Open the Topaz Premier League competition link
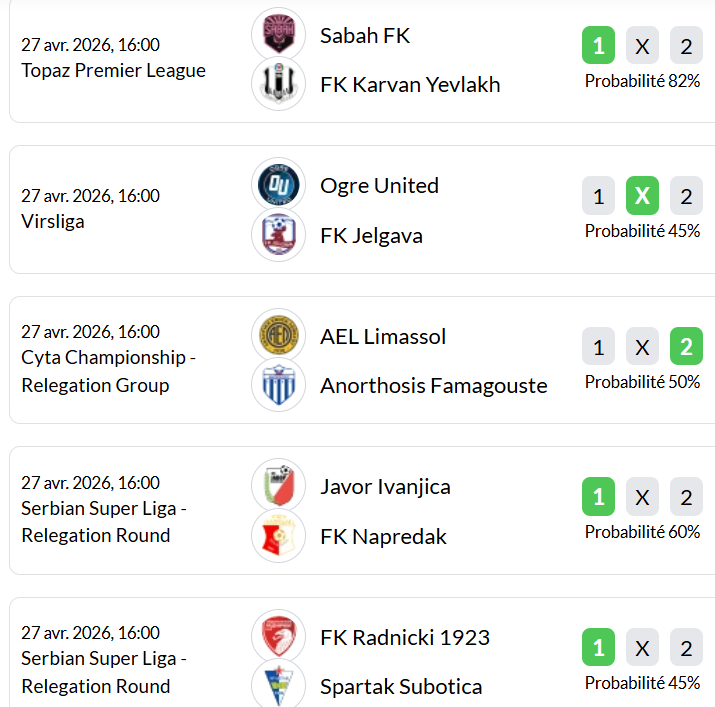The height and width of the screenshot is (707, 715). (113, 71)
